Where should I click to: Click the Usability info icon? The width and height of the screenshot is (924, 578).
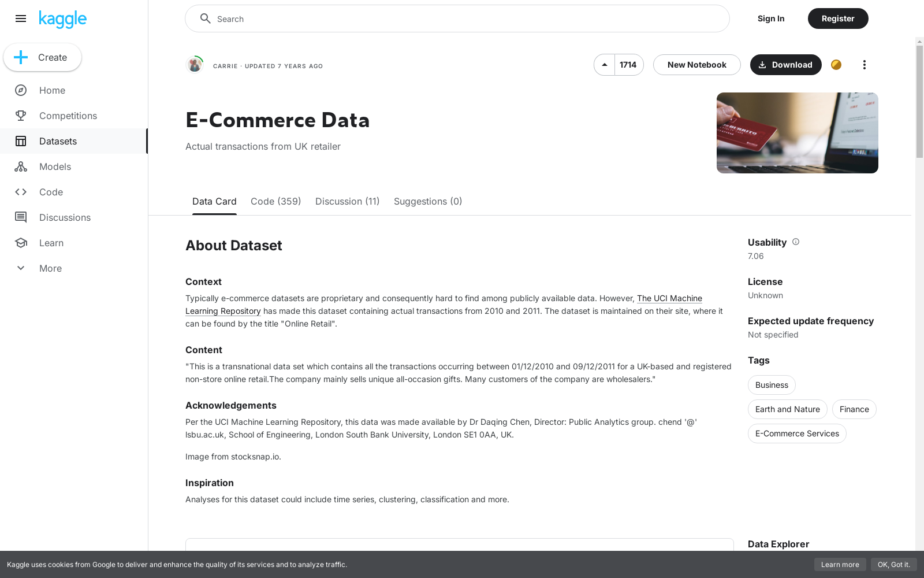[796, 242]
